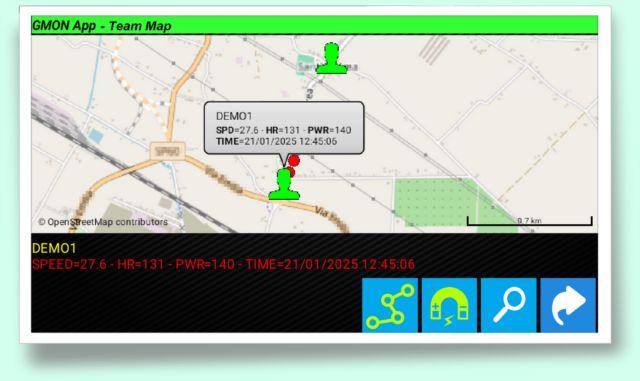Tap the white curved arrow button

click(568, 305)
